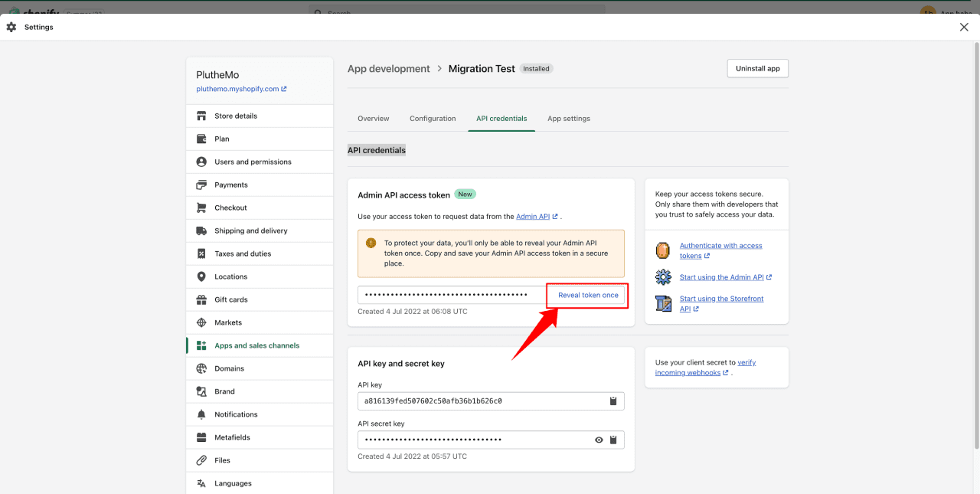980x494 pixels.
Task: Follow the Start using the Admin API link
Action: point(726,277)
